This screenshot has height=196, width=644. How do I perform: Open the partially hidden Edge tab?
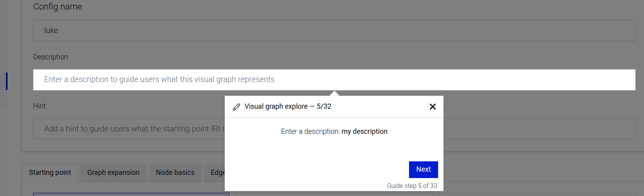(217, 172)
